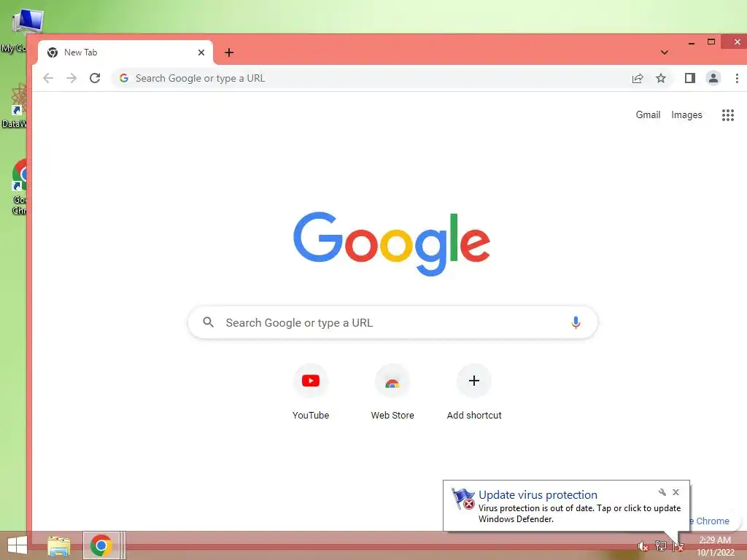Image resolution: width=747 pixels, height=560 pixels.
Task: Open Chrome three-dot menu
Action: (x=737, y=78)
